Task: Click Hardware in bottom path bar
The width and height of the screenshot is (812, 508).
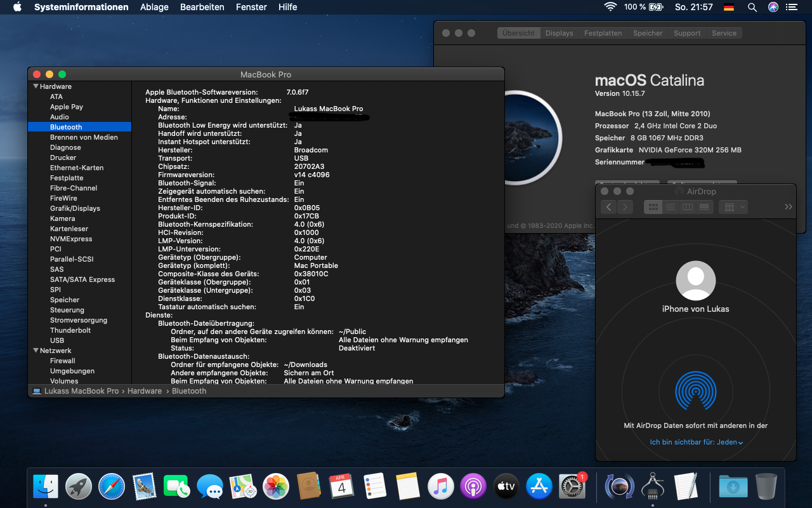Action: (145, 391)
